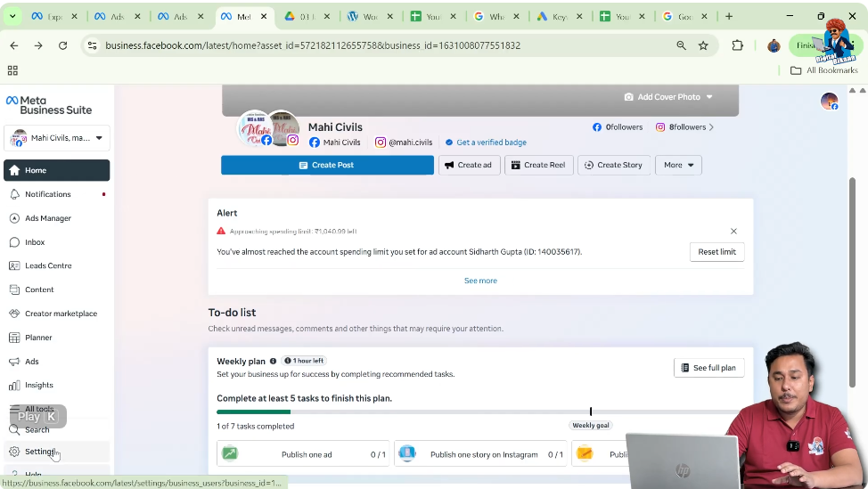Expand the Instagram 8 followers chevron
Screen dimensions: 868x489
[x=711, y=127]
